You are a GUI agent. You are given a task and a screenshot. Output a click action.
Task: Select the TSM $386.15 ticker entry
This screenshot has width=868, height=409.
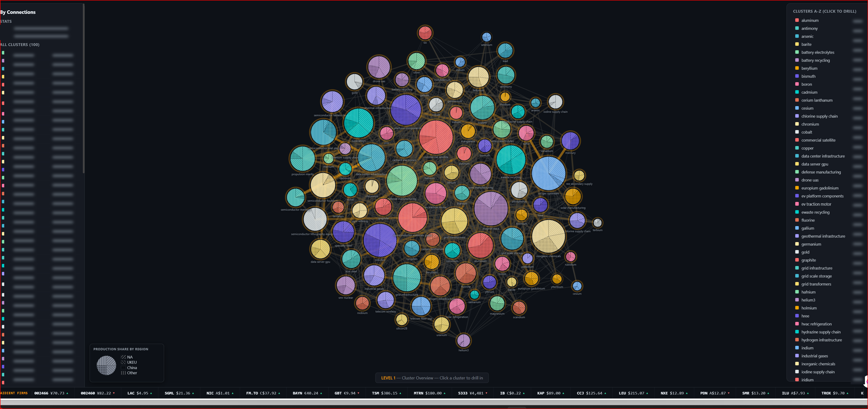pyautogui.click(x=387, y=393)
